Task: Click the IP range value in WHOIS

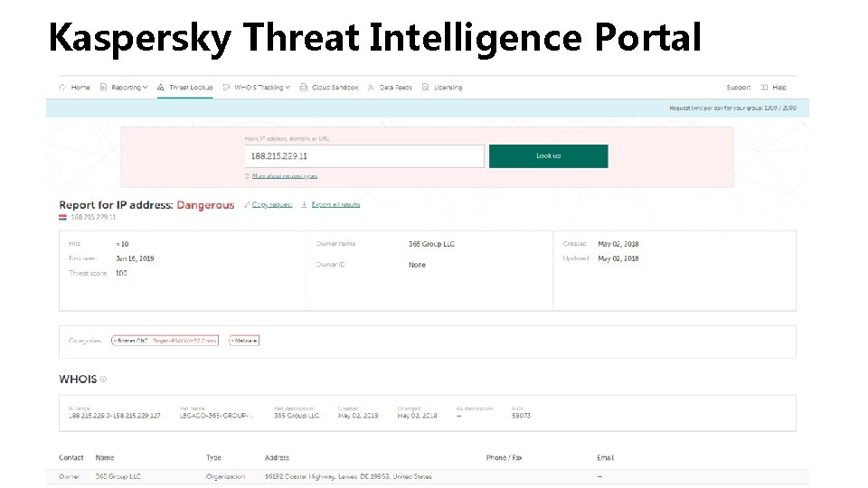Action: tap(115, 416)
